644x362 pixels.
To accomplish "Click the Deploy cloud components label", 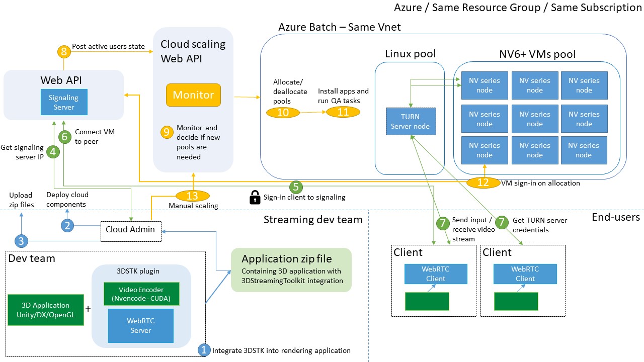I will coord(67,199).
